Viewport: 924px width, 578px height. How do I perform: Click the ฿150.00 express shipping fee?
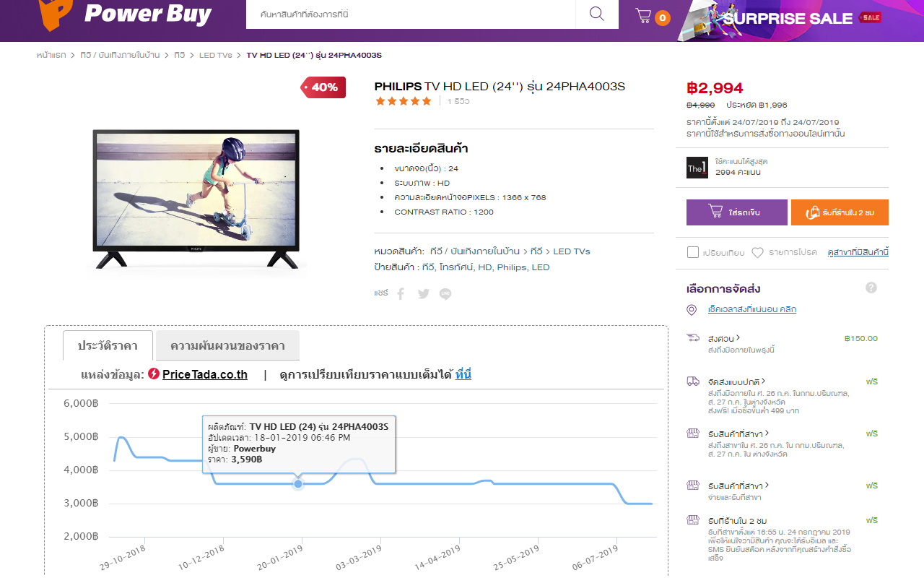point(860,338)
